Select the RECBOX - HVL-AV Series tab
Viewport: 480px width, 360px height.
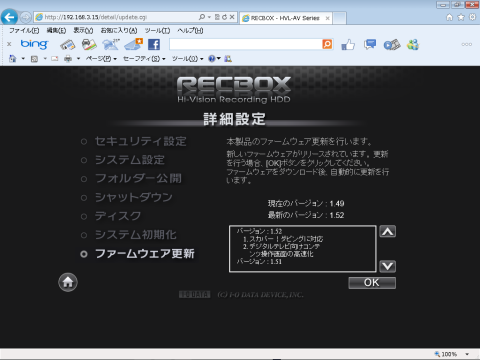[285, 18]
